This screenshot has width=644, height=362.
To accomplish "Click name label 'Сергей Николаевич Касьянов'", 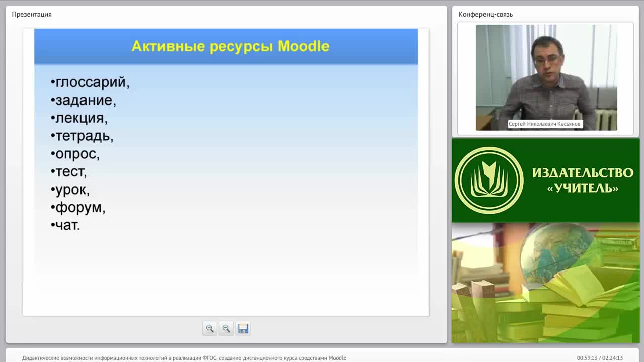I will click(544, 124).
